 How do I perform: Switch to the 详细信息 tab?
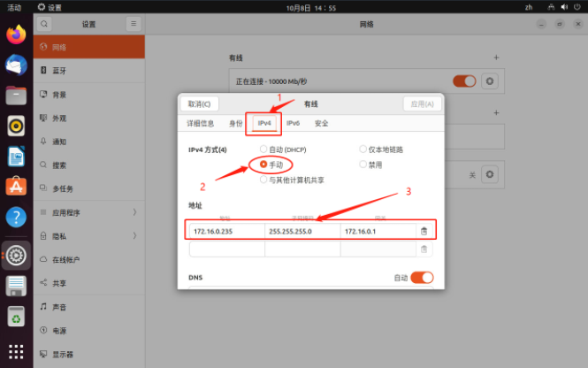click(200, 124)
